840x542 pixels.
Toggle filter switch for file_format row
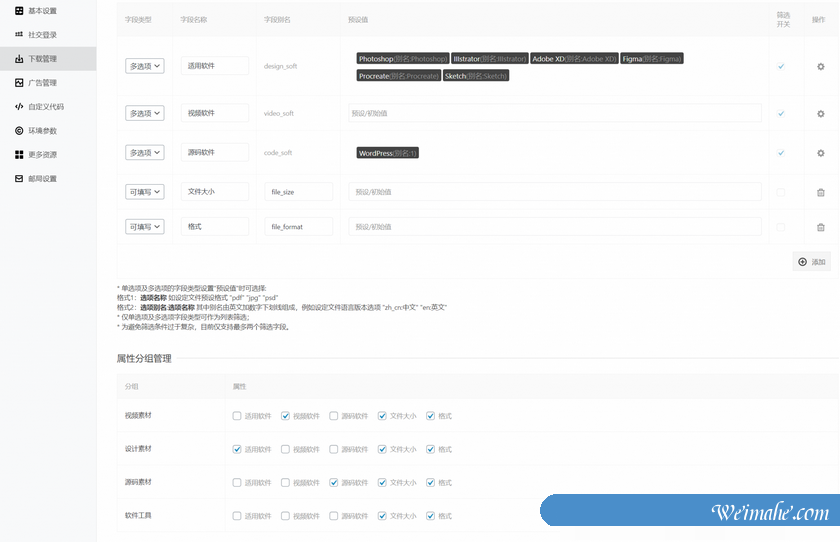click(781, 227)
